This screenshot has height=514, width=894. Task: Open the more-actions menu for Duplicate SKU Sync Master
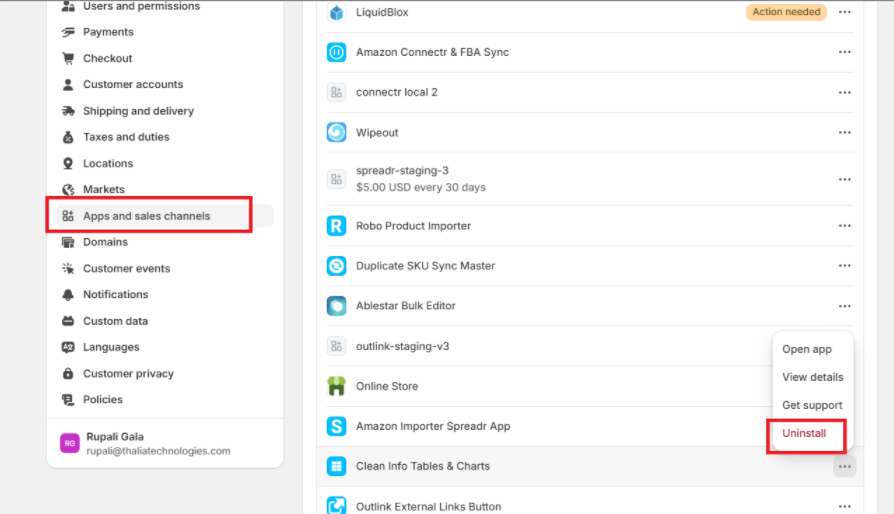pos(844,266)
